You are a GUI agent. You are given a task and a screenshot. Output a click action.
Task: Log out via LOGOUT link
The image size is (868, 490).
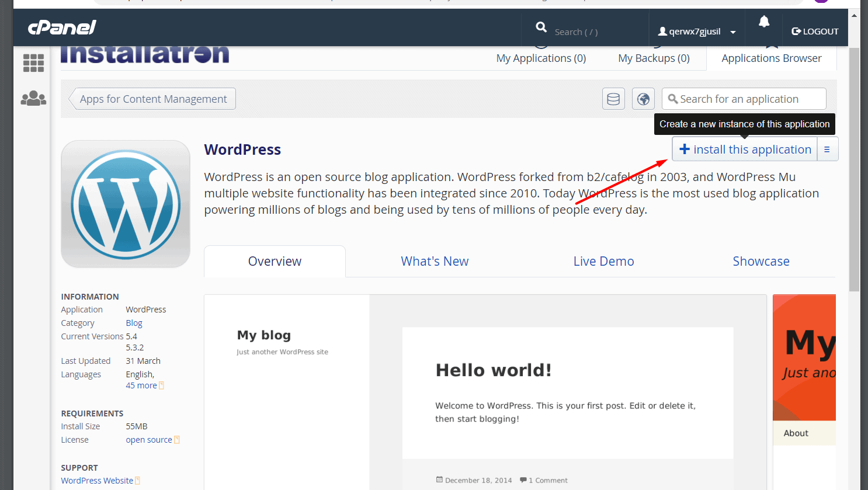tap(815, 32)
